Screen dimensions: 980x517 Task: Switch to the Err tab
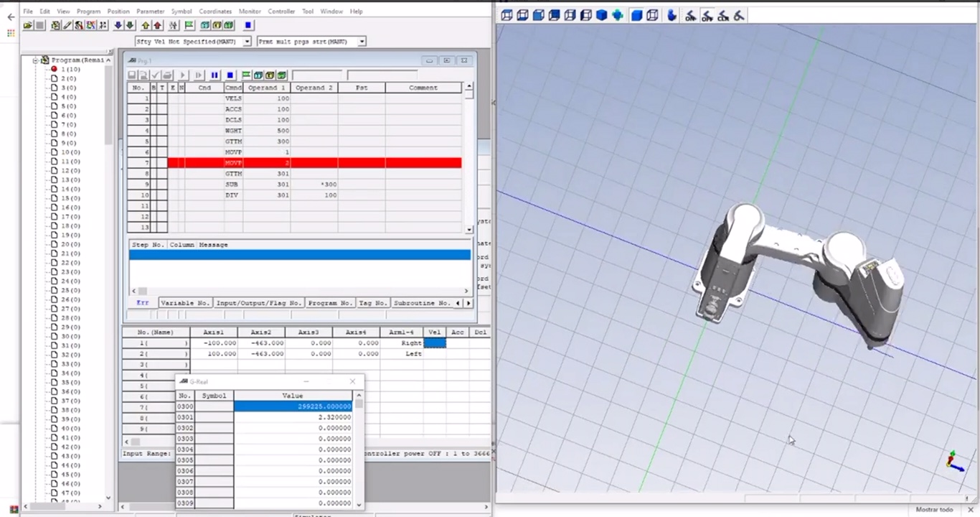coord(143,303)
